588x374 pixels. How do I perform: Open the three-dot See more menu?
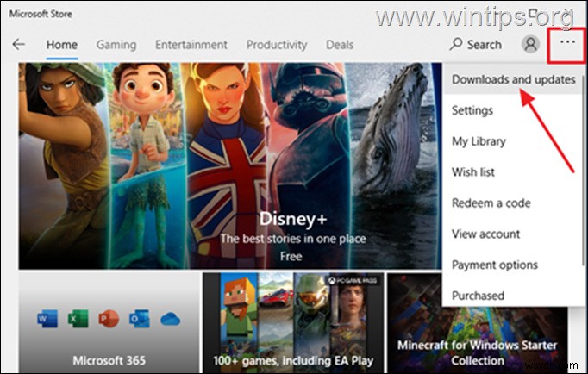point(566,42)
